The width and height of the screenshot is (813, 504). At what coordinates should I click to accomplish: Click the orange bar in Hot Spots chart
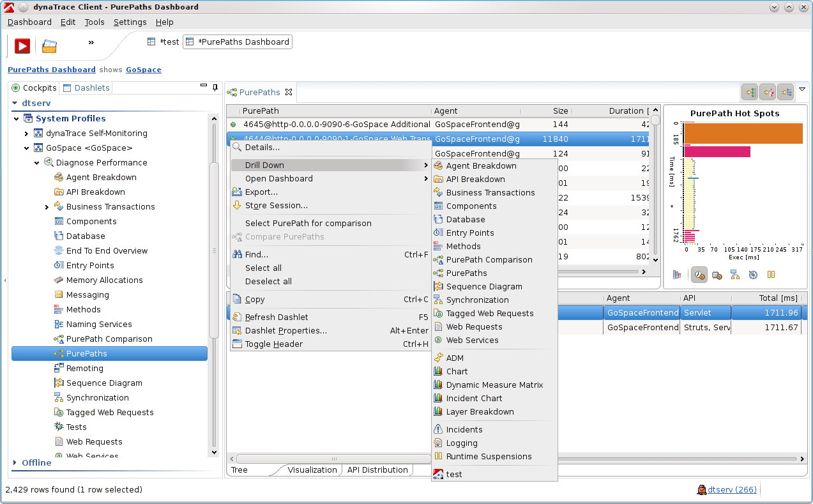point(743,133)
